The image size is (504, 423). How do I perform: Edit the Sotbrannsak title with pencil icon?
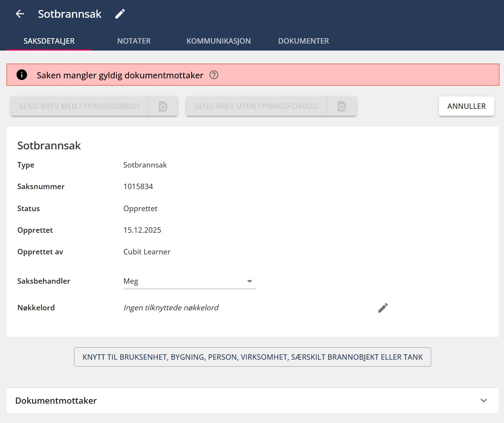coord(120,14)
